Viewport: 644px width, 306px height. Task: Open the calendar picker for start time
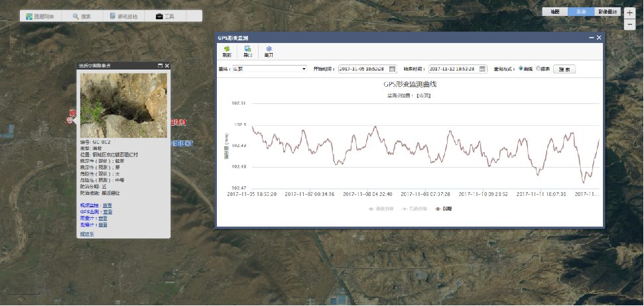tap(392, 69)
